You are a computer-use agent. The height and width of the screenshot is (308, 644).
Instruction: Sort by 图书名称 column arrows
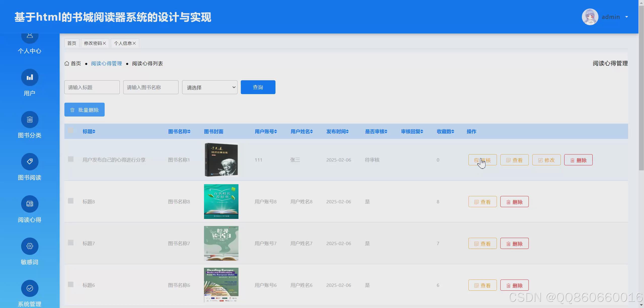pos(189,132)
